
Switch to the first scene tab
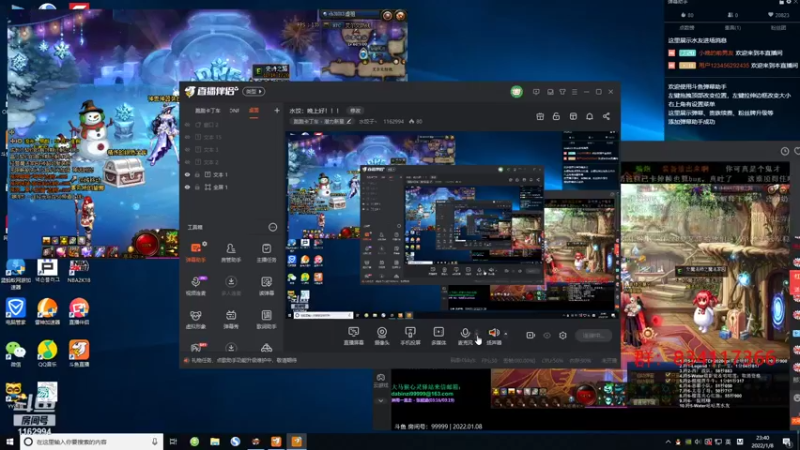tap(207, 110)
